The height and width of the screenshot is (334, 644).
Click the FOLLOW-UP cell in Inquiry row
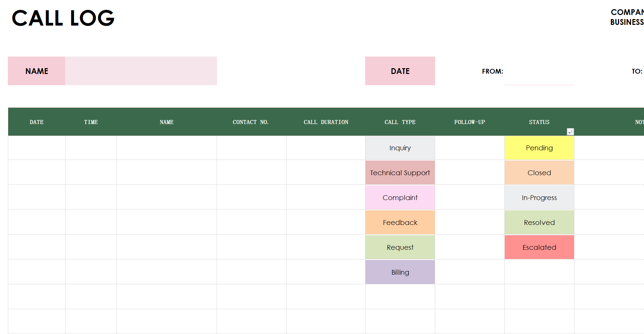pos(470,148)
